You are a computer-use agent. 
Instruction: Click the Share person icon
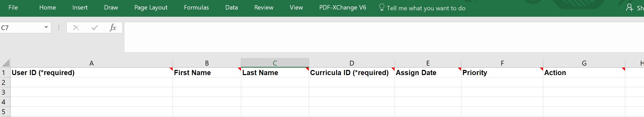tap(630, 8)
